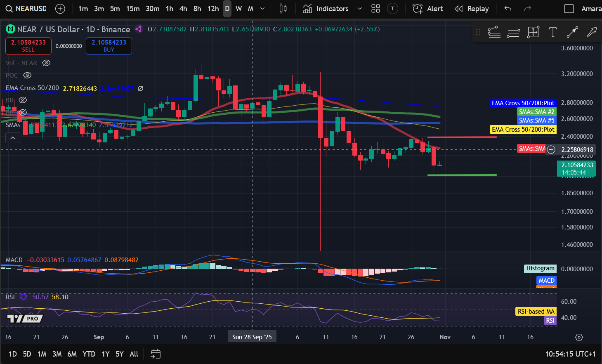Hide the Vol NEAR indicator
The width and height of the screenshot is (602, 364).
point(46,63)
